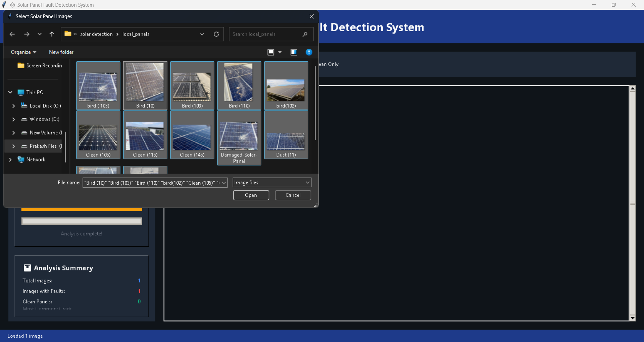The width and height of the screenshot is (644, 342).
Task: Collapse the This PC tree node
Action: pos(10,92)
